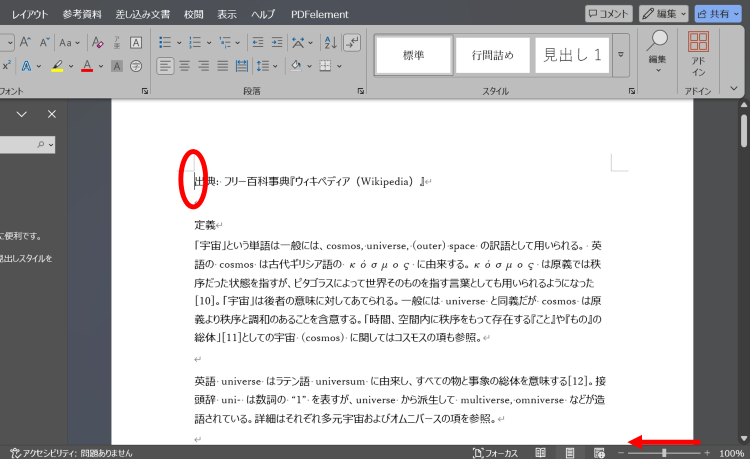Click the コメント button
Screen dimensions: 750x459
click(609, 14)
